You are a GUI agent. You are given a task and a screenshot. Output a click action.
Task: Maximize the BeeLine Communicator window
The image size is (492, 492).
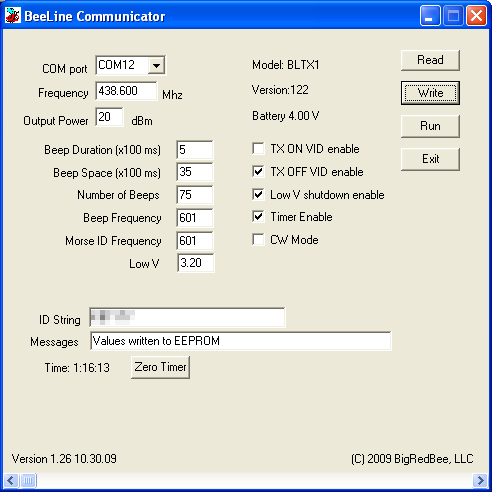pyautogui.click(x=453, y=15)
